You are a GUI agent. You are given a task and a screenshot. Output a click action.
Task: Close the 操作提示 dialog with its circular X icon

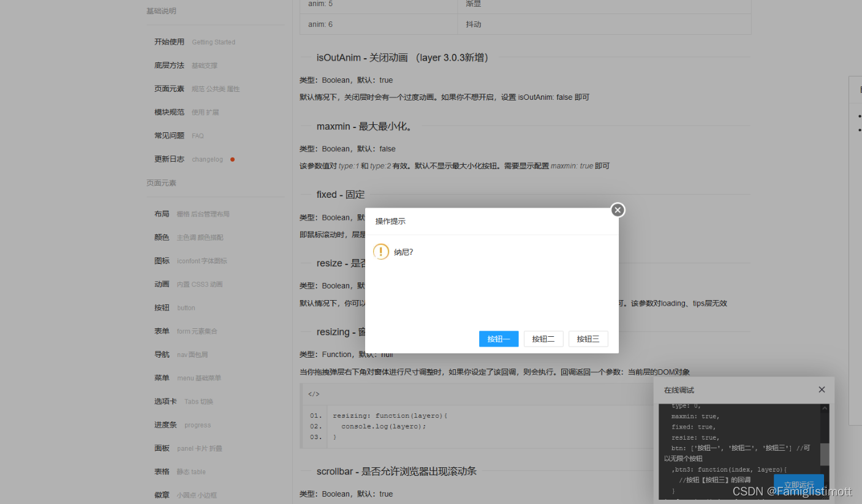[x=617, y=209]
